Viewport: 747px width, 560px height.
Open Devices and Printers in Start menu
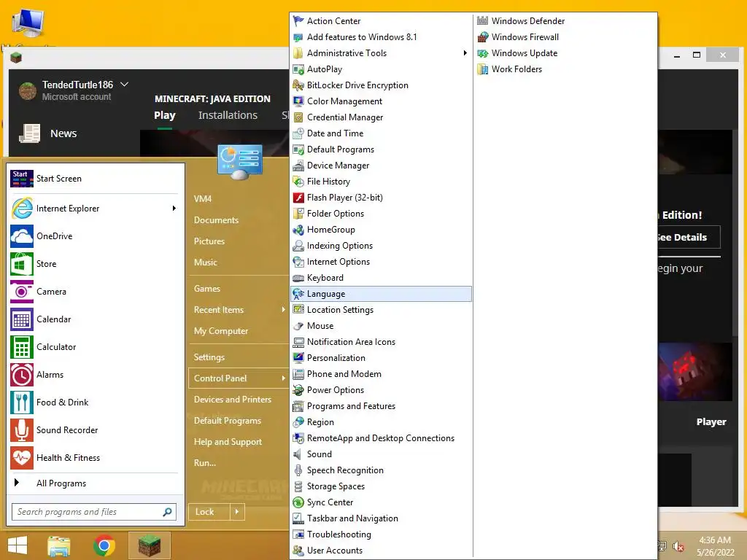click(x=233, y=400)
